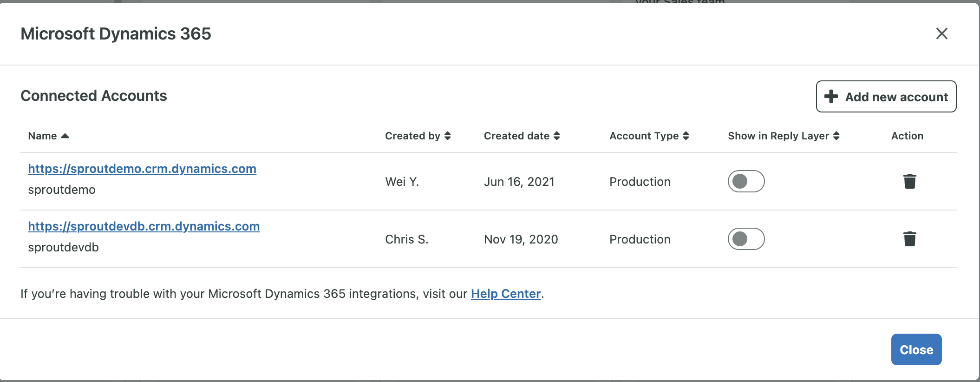
Task: Open sproutdevdb.crm.dynamics.com link
Action: click(x=144, y=226)
